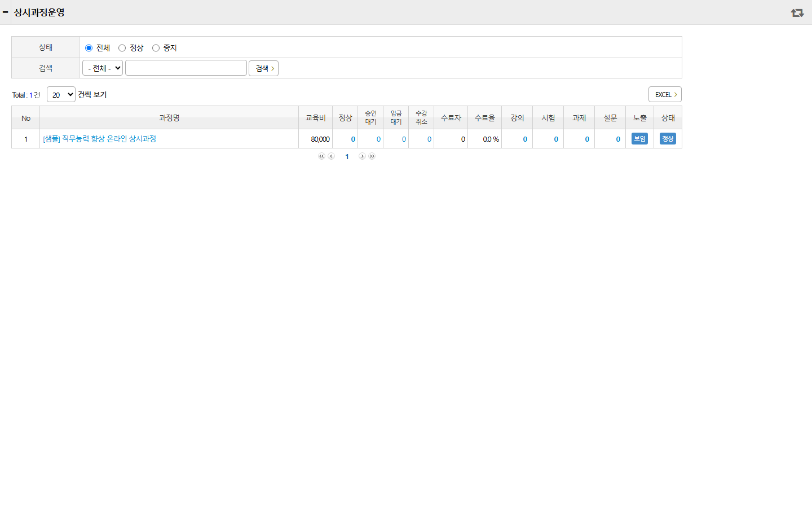Open the search field type dropdown
This screenshot has width=812, height=508.
pyautogui.click(x=103, y=68)
